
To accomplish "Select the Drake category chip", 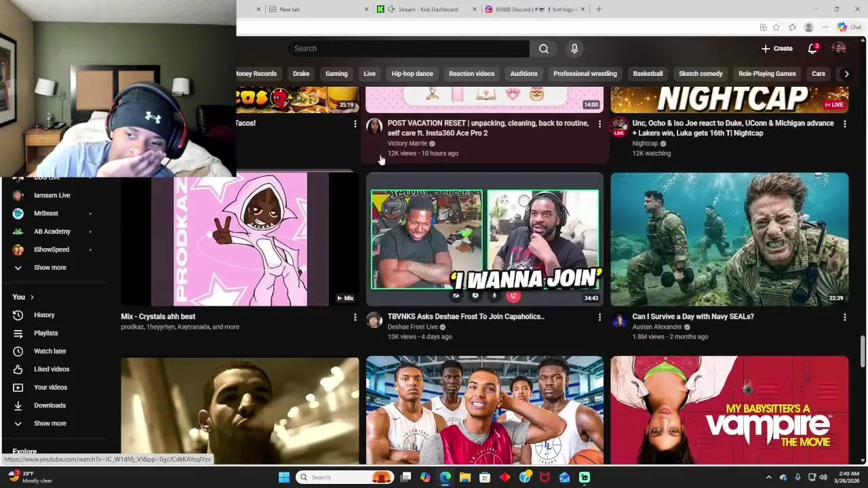I will tap(301, 74).
